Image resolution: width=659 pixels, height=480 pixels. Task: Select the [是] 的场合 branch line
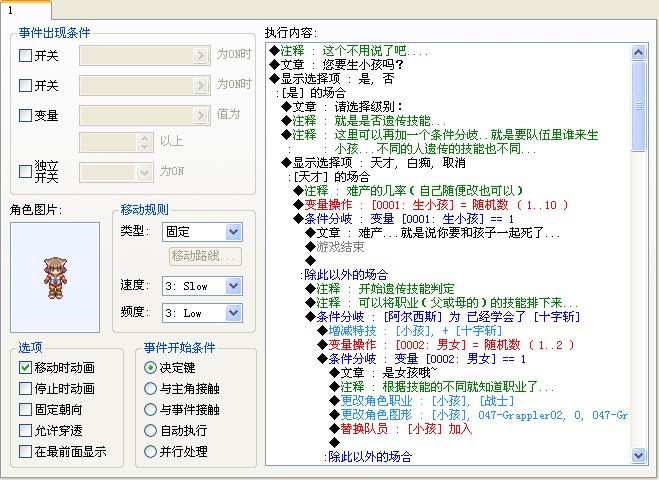(311, 92)
